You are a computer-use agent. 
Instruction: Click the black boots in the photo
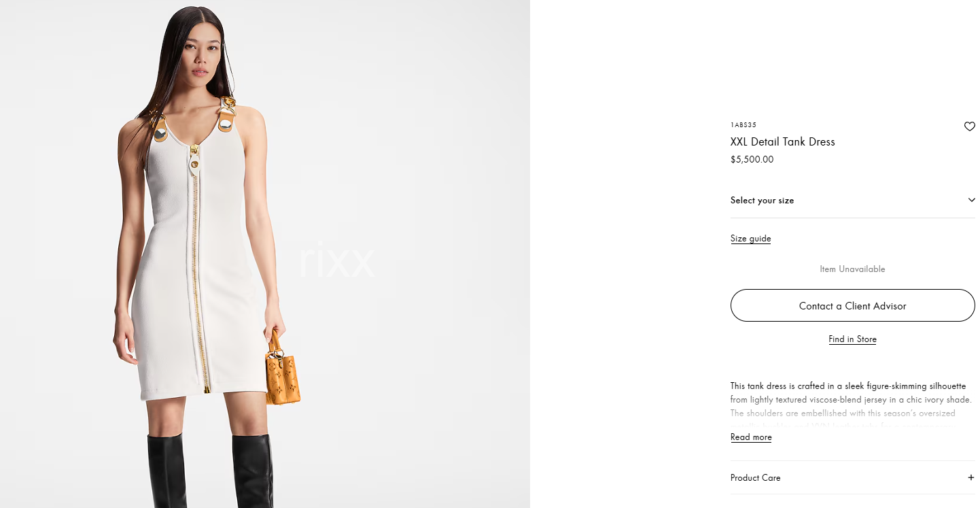click(210, 471)
